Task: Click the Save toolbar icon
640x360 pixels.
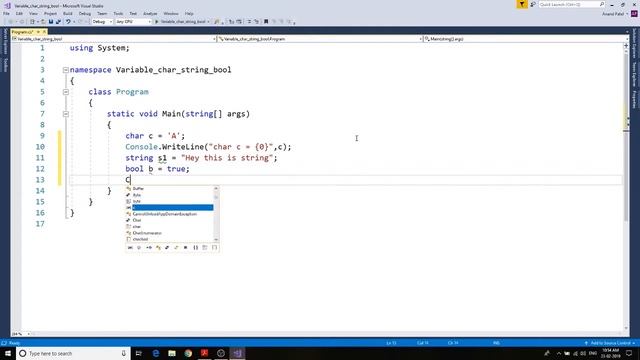Action: (x=51, y=22)
